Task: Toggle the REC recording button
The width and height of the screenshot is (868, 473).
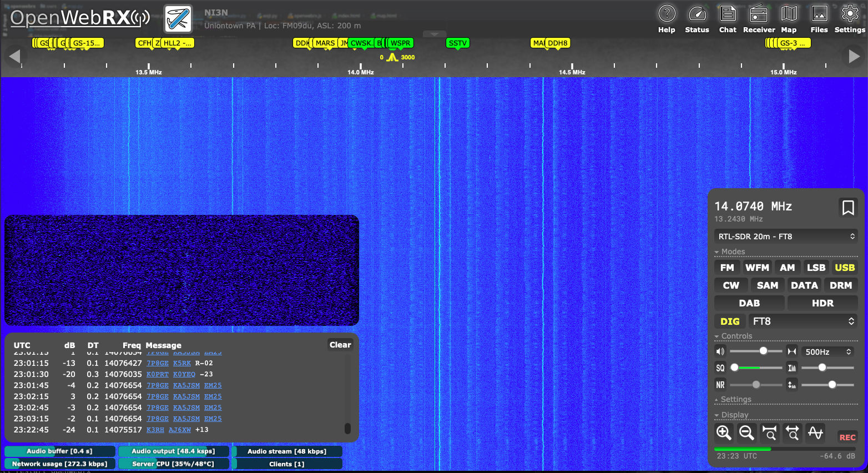Action: click(847, 437)
